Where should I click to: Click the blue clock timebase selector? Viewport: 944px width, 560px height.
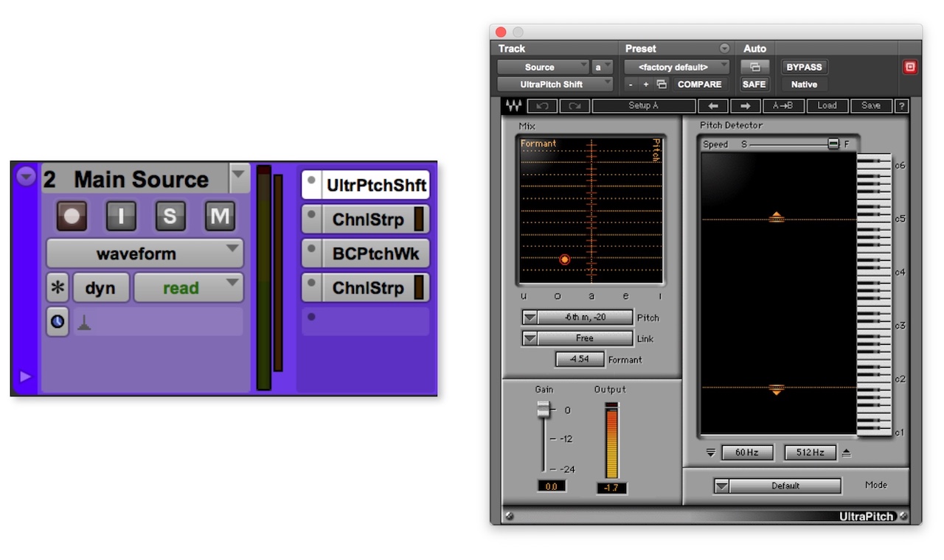(x=57, y=322)
